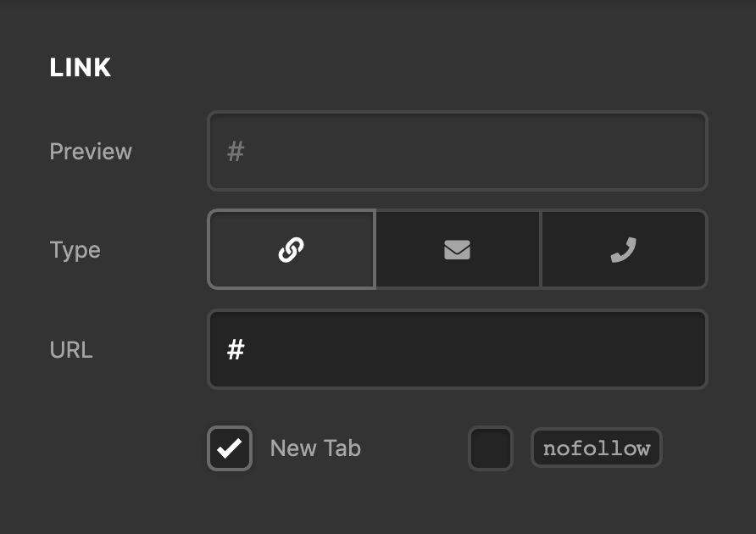Click the Preview label
The width and height of the screenshot is (756, 534).
tap(91, 152)
